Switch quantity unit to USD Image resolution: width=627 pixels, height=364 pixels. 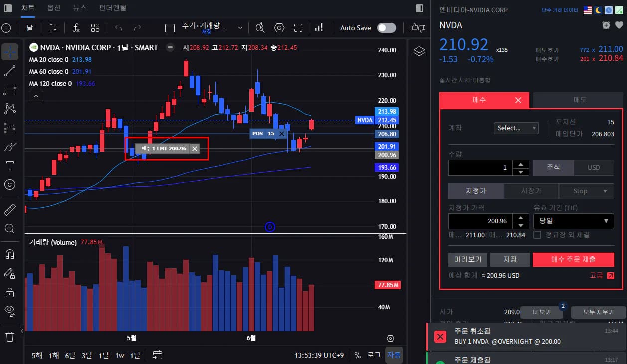[594, 168]
